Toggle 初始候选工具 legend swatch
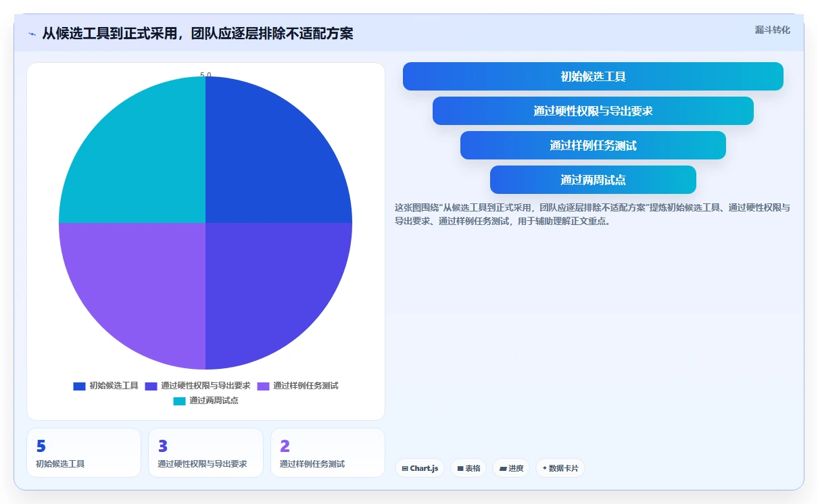This screenshot has width=818, height=504. [79, 386]
